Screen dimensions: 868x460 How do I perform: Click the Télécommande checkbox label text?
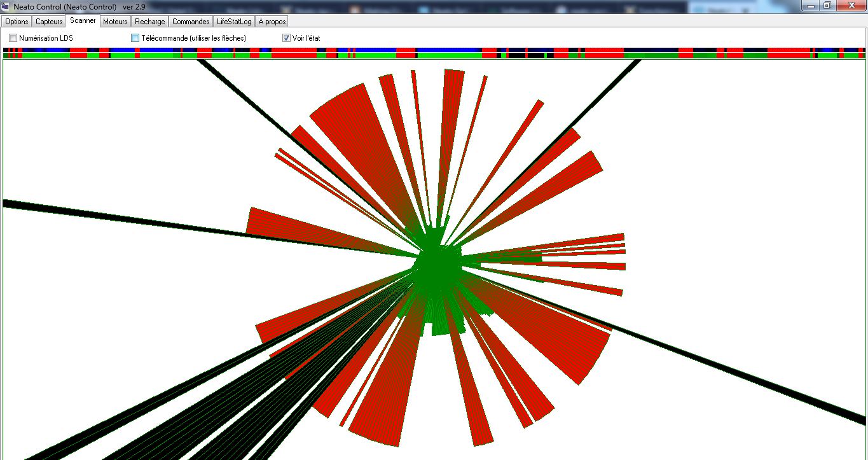click(193, 38)
